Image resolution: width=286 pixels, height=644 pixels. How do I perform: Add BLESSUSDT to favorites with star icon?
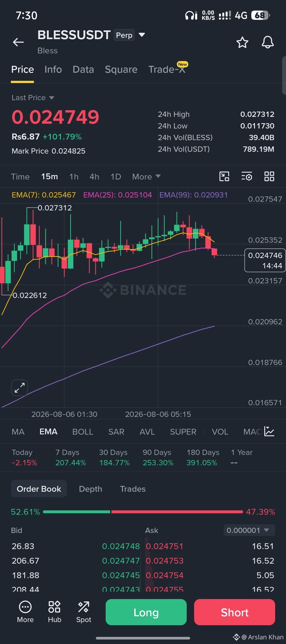coord(242,42)
